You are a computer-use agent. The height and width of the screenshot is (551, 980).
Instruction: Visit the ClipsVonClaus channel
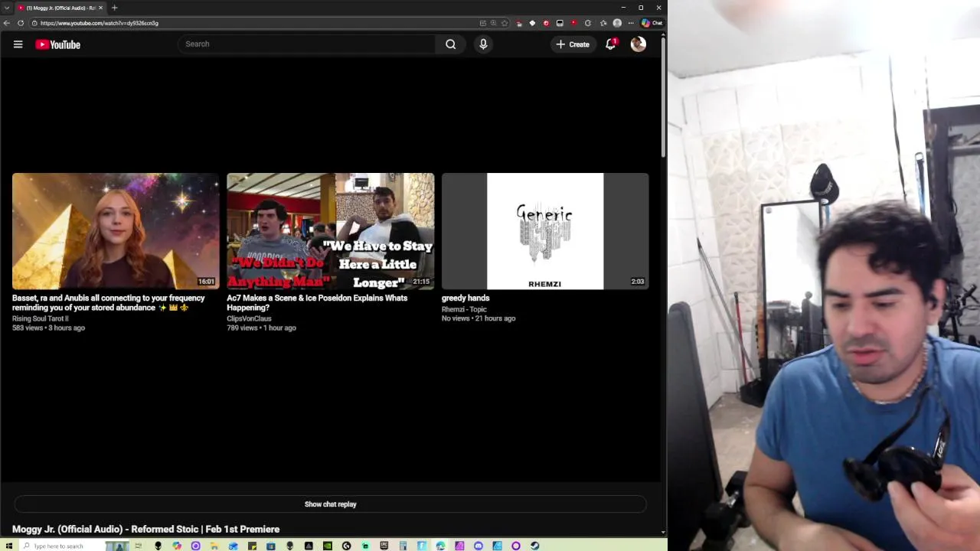point(249,318)
